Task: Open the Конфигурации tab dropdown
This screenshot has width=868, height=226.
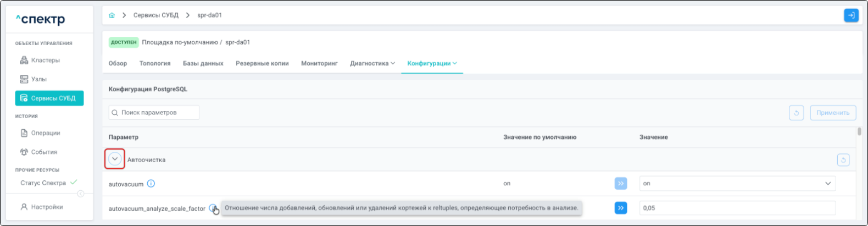Action: pyautogui.click(x=432, y=64)
